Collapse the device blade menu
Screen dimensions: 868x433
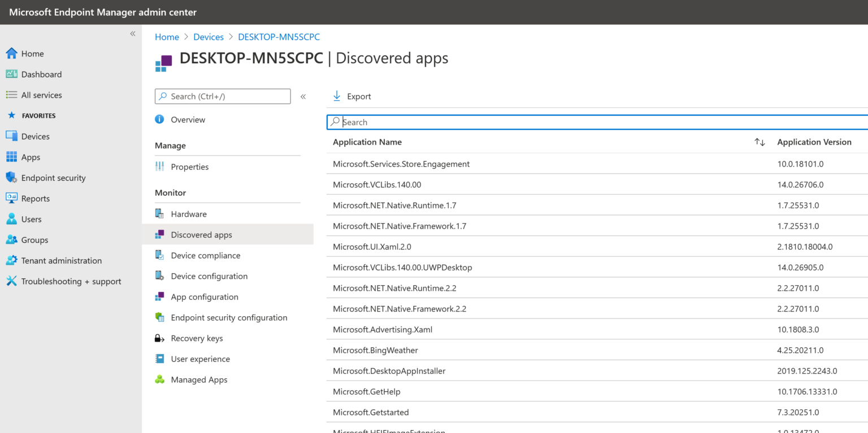tap(303, 96)
